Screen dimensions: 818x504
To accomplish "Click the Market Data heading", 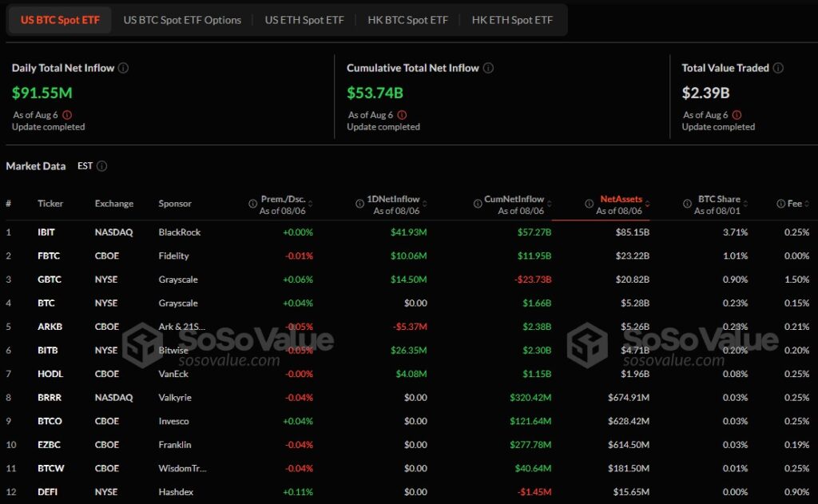I will click(36, 166).
